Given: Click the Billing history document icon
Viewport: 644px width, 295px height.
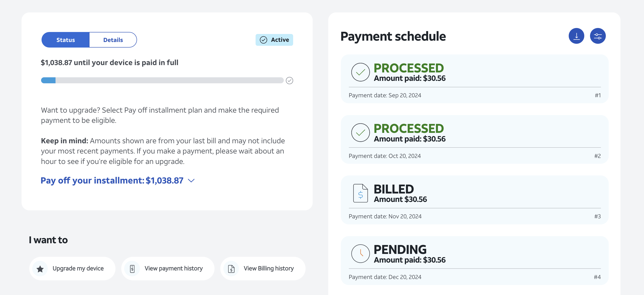Looking at the screenshot, I should (231, 269).
